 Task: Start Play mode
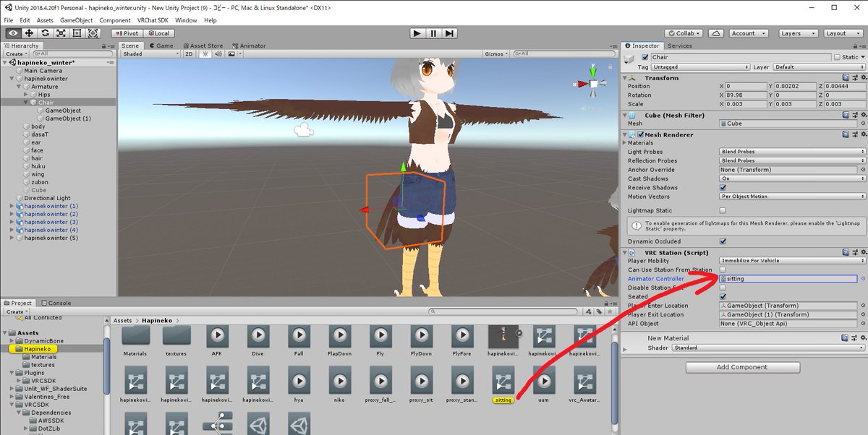[x=417, y=33]
